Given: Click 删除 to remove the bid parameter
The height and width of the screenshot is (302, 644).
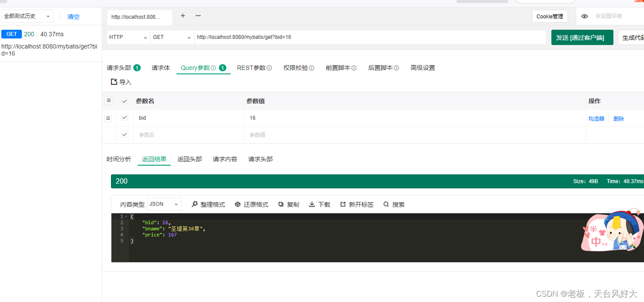Looking at the screenshot, I should 619,118.
